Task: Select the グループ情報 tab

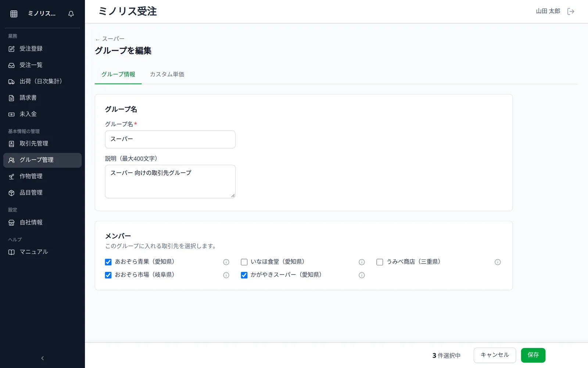Action: coord(118,74)
